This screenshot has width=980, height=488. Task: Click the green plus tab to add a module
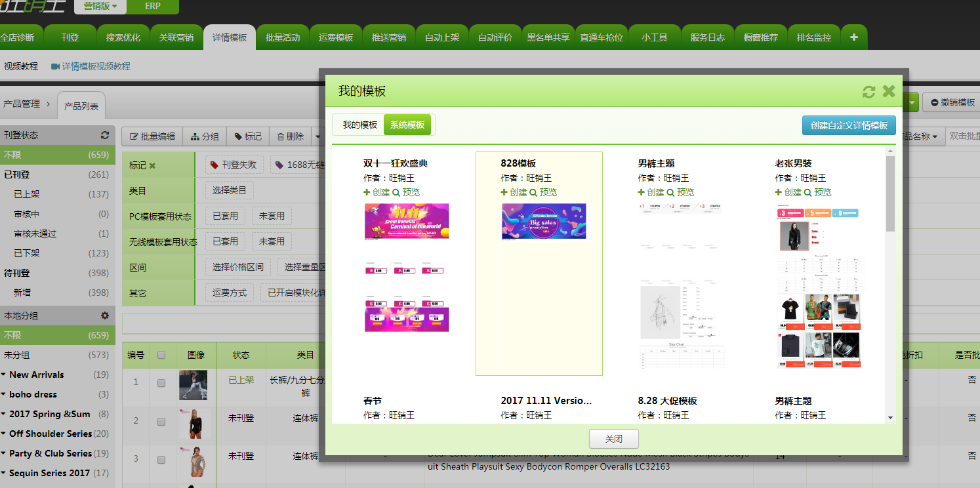(853, 37)
